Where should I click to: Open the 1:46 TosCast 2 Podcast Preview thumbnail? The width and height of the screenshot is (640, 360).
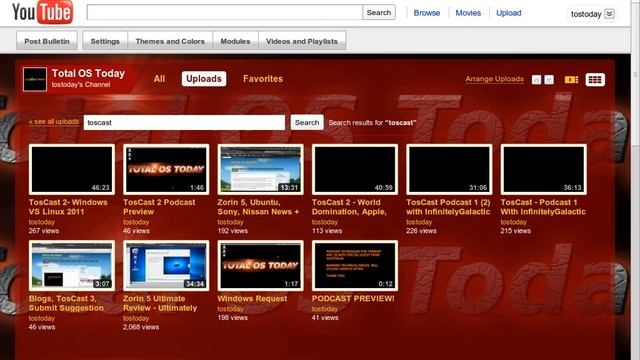pyautogui.click(x=166, y=169)
